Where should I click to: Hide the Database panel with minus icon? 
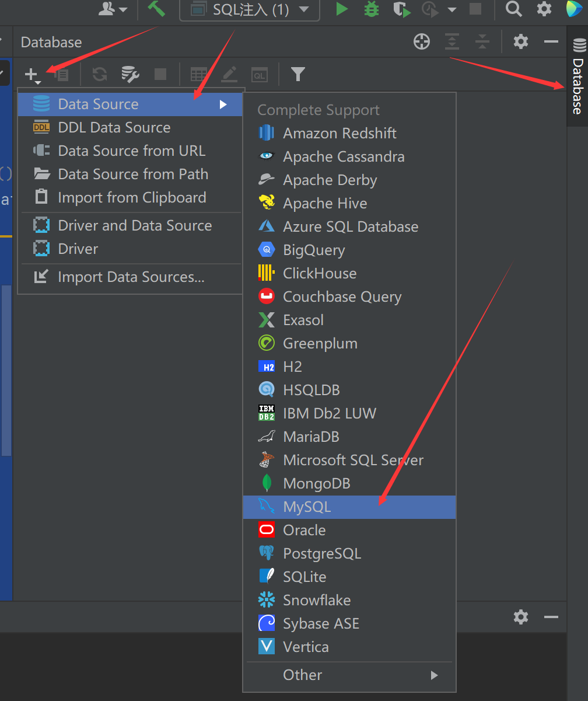pyautogui.click(x=551, y=41)
